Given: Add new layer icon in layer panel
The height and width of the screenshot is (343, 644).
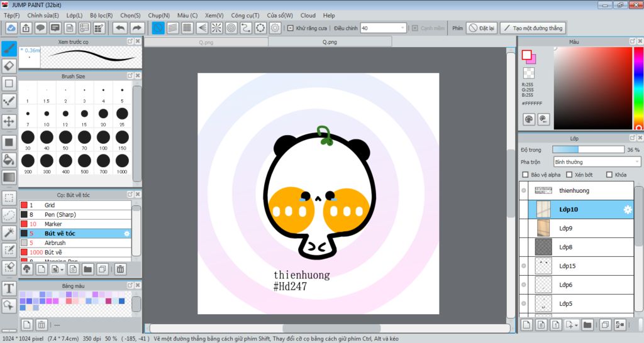Looking at the screenshot, I should [x=526, y=325].
